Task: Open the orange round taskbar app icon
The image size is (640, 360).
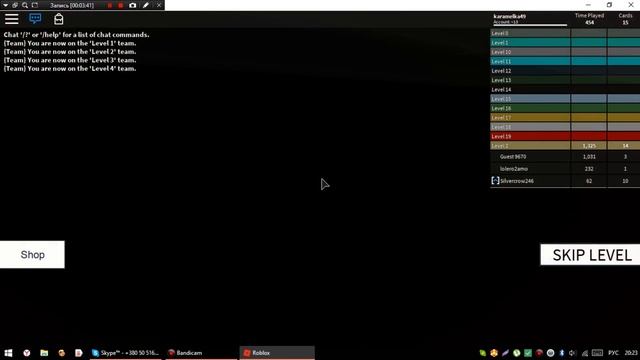Action: (x=62, y=353)
